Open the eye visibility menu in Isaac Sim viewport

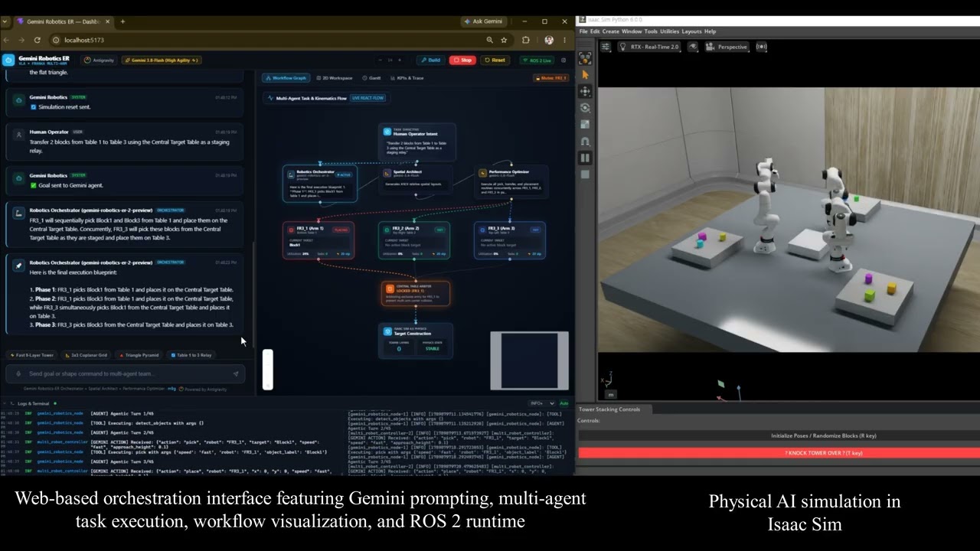click(x=693, y=47)
